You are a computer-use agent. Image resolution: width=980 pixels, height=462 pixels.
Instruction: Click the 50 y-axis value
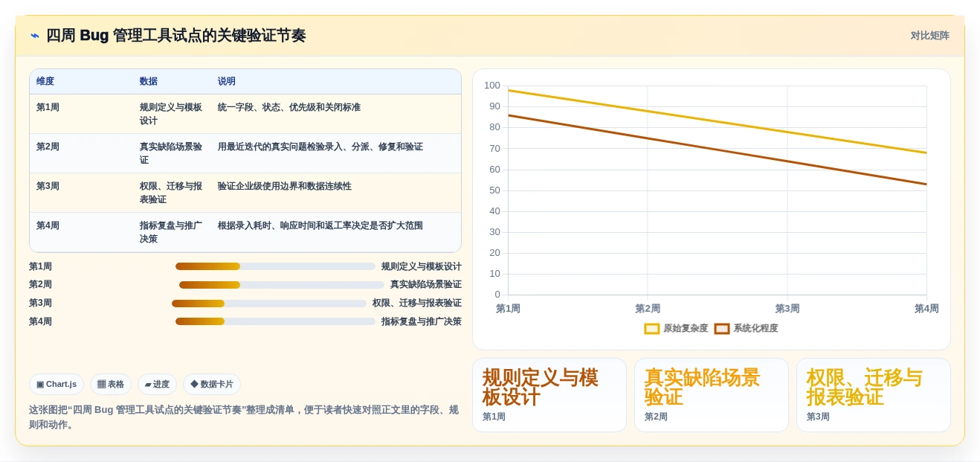click(x=495, y=190)
